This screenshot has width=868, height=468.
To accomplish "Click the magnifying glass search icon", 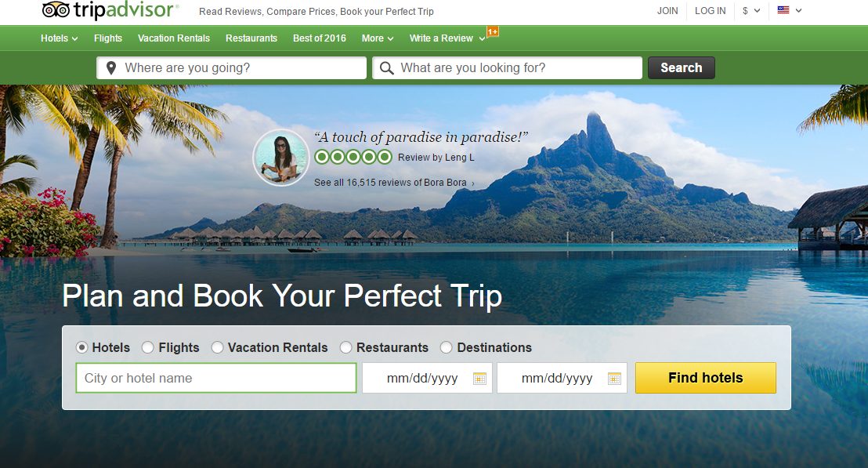I will point(386,68).
